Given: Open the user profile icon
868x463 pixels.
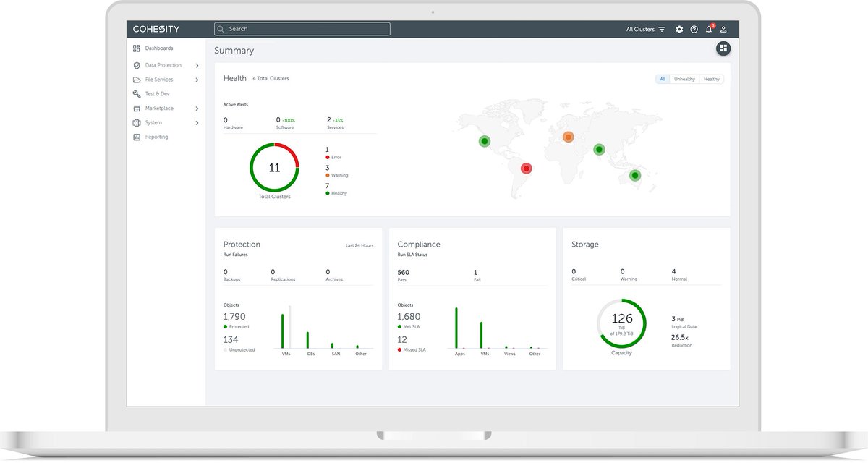Looking at the screenshot, I should click(x=723, y=30).
